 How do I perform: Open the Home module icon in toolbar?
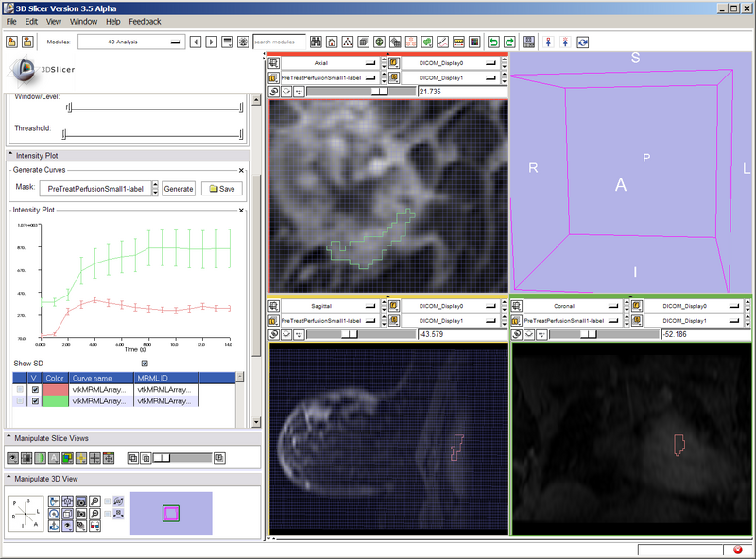click(331, 41)
